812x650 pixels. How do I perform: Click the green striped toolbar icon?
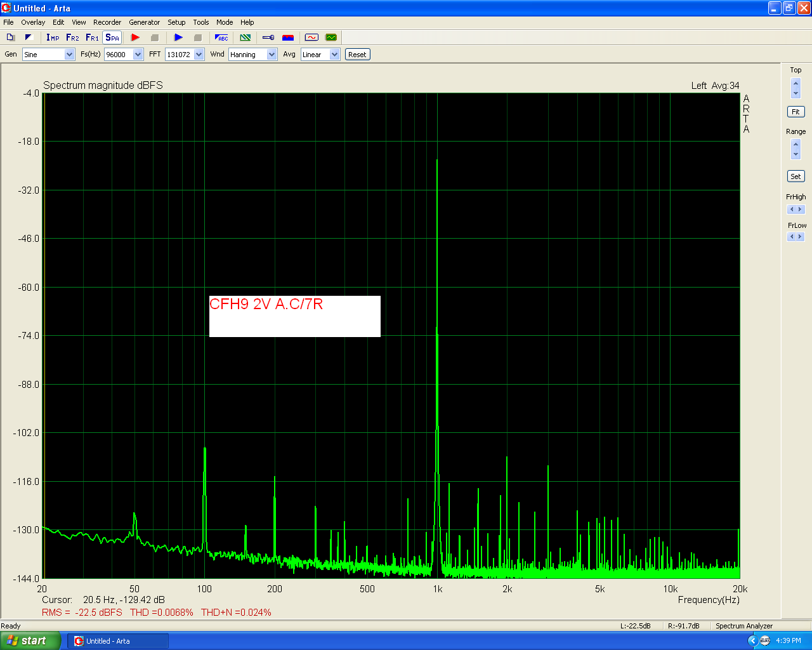tap(246, 37)
